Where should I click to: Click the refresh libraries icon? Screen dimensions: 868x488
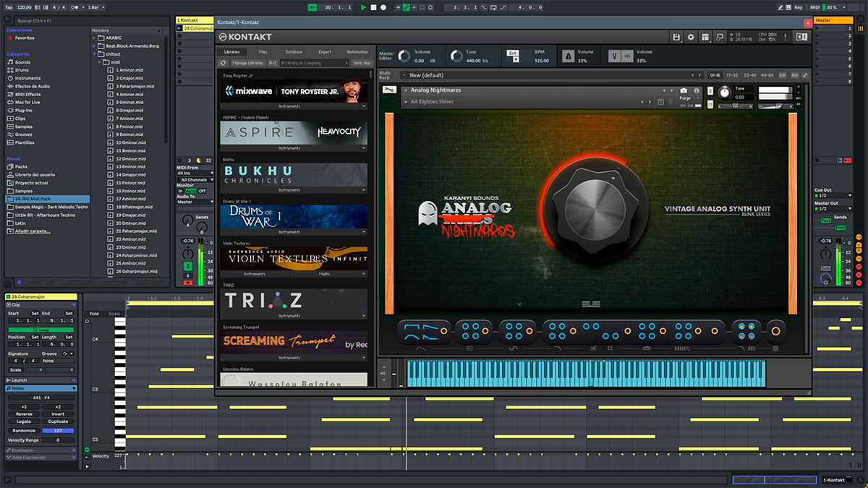point(224,63)
